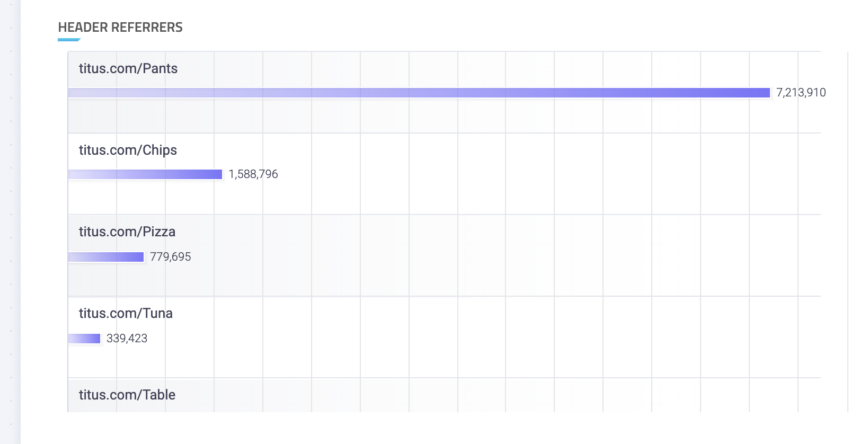Screen dimensions: 868x444
Task: Click the purple bar for titus.com/Pizza
Action: pyautogui.click(x=106, y=257)
